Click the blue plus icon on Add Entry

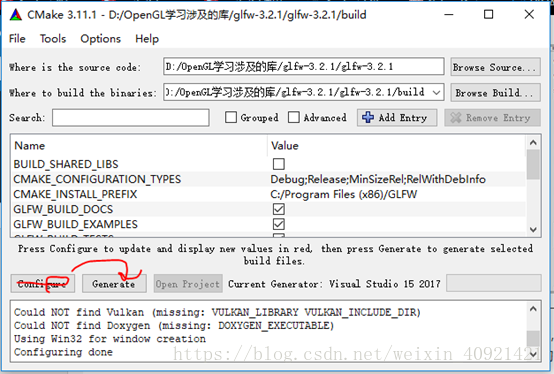368,118
